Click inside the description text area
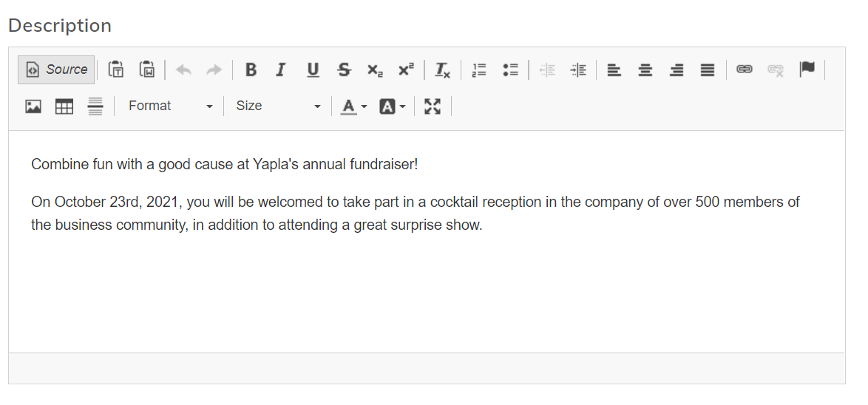 point(426,281)
